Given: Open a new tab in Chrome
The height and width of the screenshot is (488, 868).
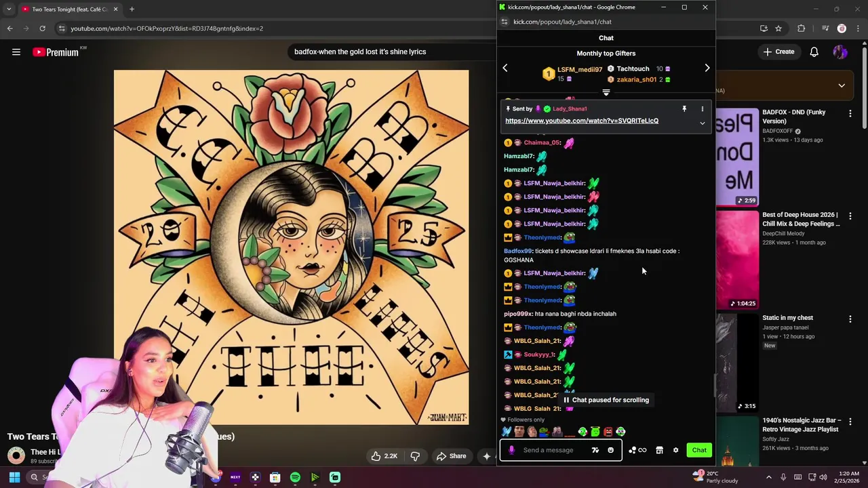Looking at the screenshot, I should click(132, 9).
